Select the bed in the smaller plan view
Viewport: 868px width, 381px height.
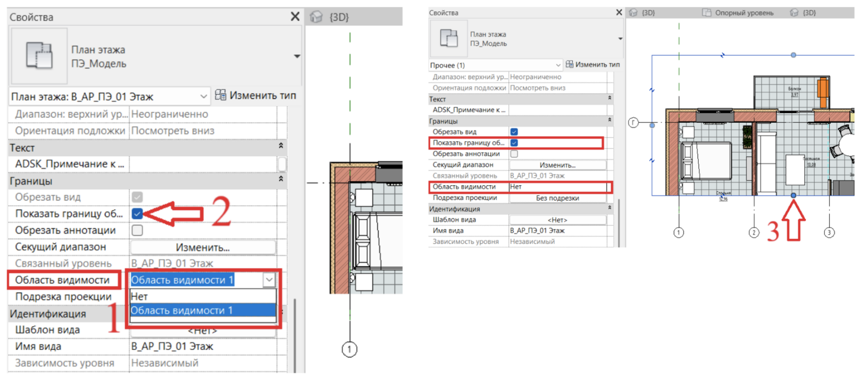pyautogui.click(x=706, y=161)
